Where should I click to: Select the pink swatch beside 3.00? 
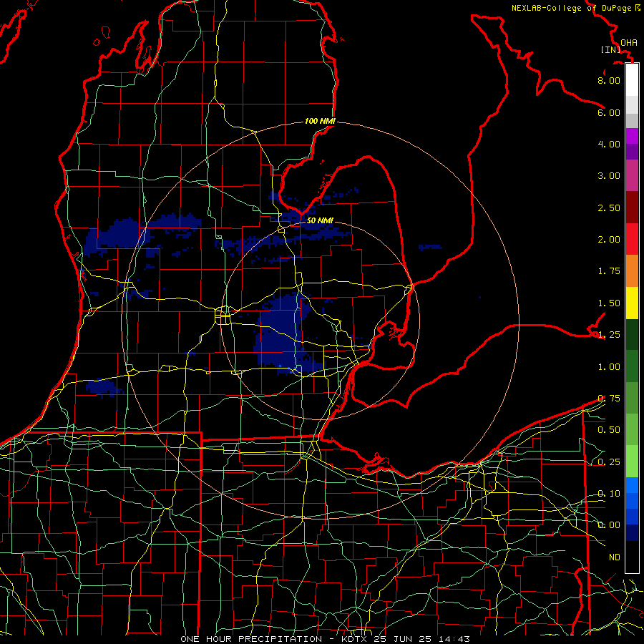click(632, 176)
